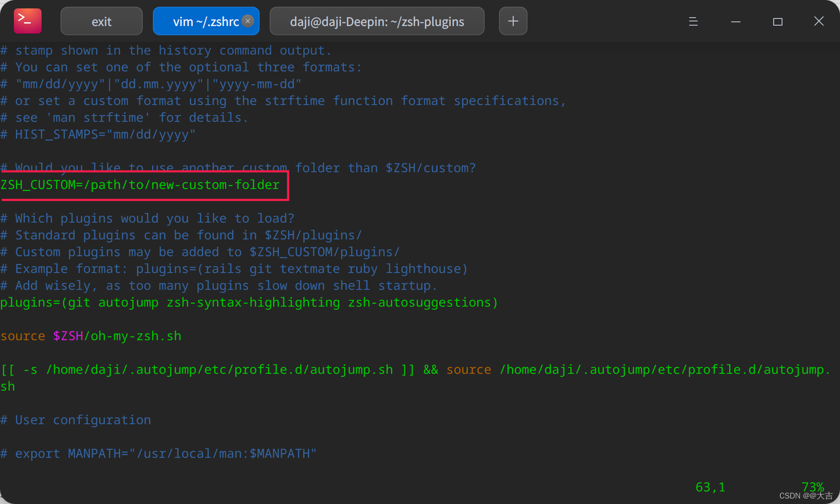840x504 pixels.
Task: Click the close window button
Action: coord(819,21)
